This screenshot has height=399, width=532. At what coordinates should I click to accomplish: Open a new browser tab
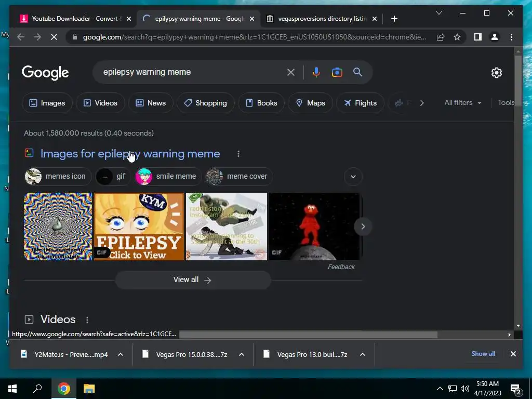point(394,19)
